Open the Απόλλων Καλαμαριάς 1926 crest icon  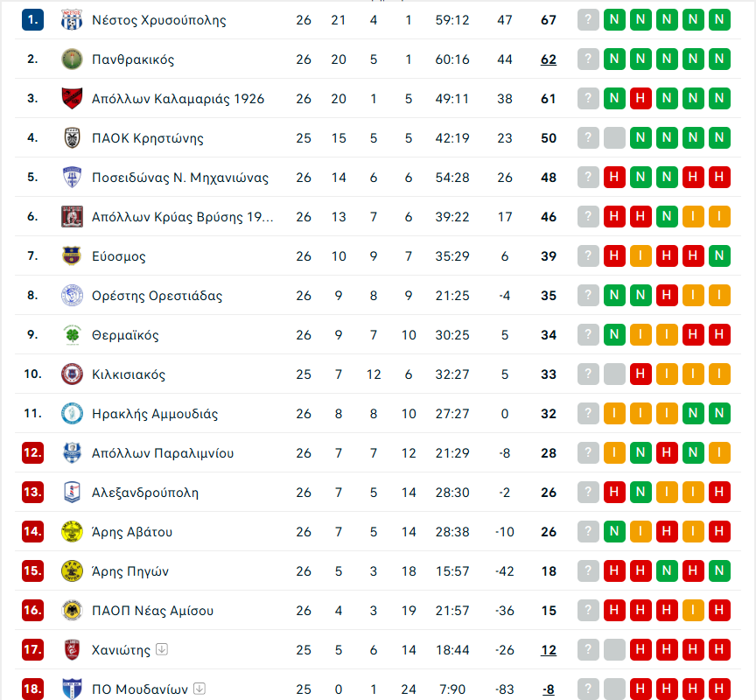point(72,98)
